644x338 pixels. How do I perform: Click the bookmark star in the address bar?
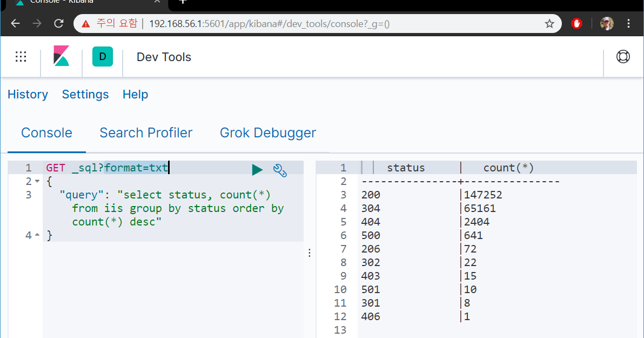[549, 24]
